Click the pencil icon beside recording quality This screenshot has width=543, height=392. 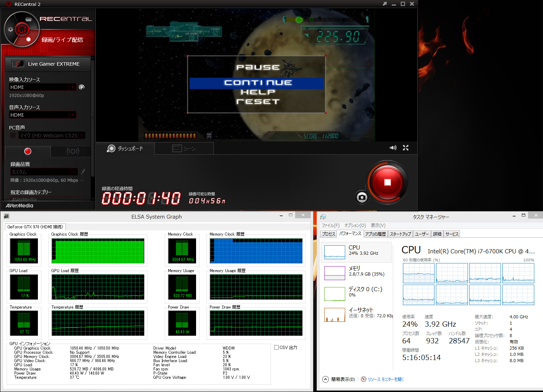(x=83, y=172)
